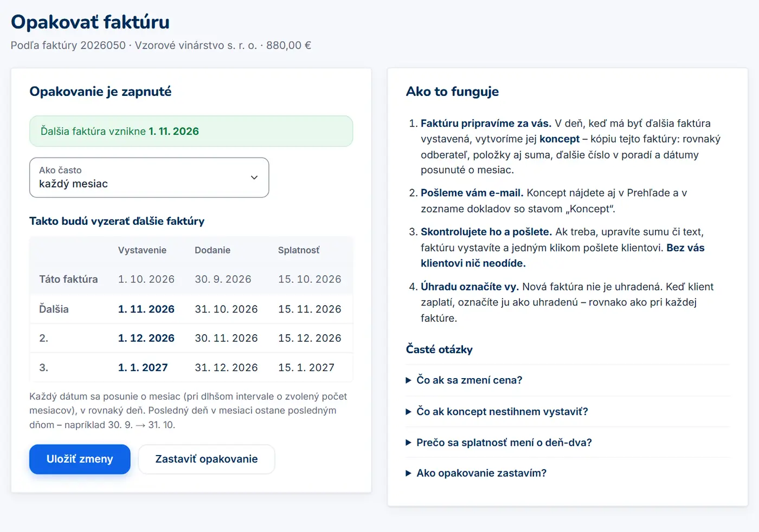Click due date '15. 1. 2027'
The image size is (759, 532).
coord(306,368)
